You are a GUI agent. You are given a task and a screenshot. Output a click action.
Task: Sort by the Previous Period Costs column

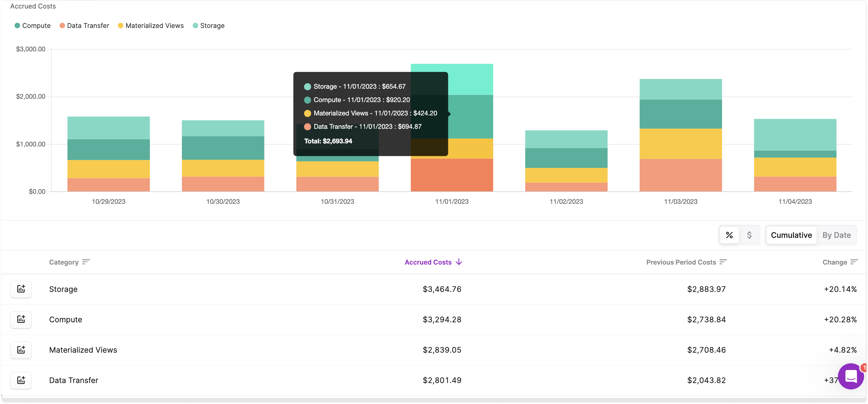click(x=681, y=262)
